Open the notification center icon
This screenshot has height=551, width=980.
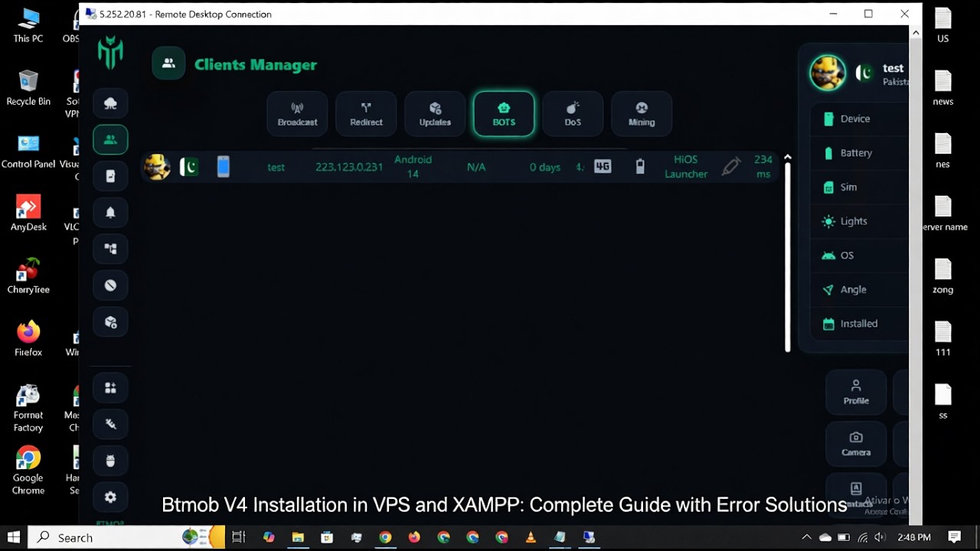954,537
